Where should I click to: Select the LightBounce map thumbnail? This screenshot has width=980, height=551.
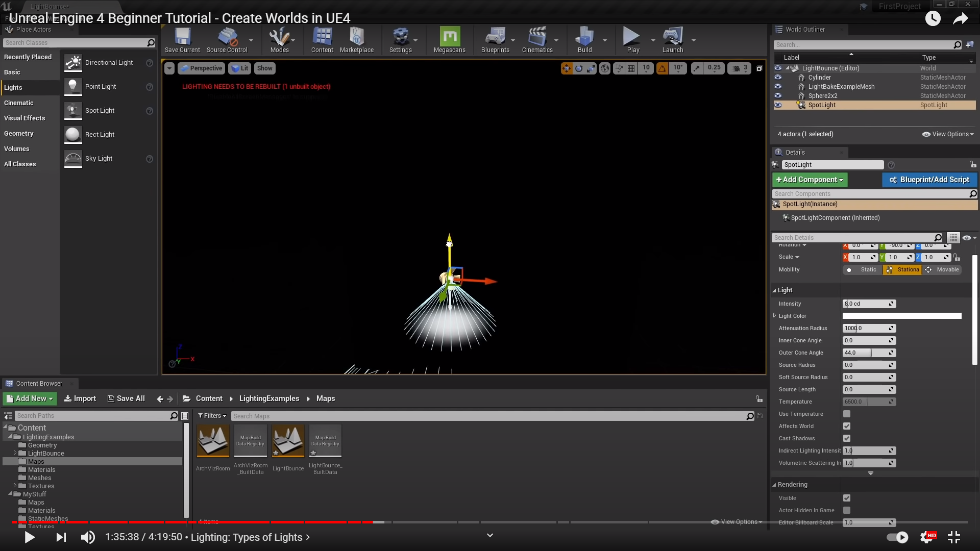pos(288,441)
